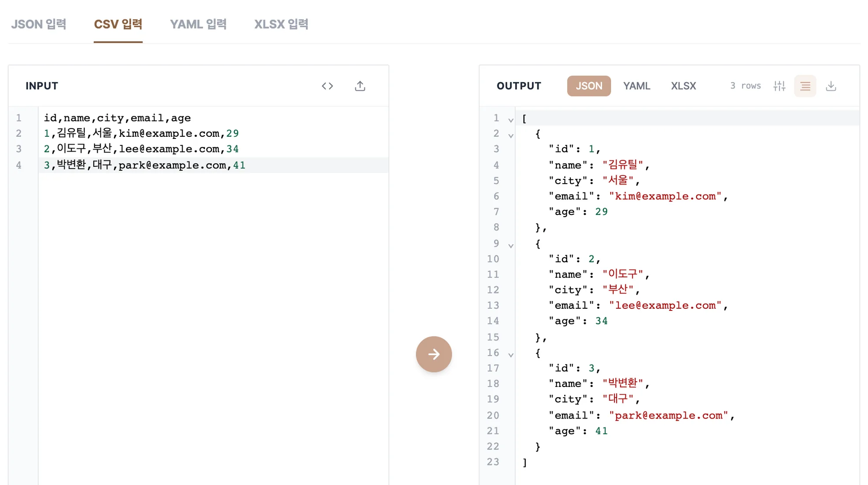Click the CSV header line id,name,city,email,age
This screenshot has height=485, width=868.
117,118
